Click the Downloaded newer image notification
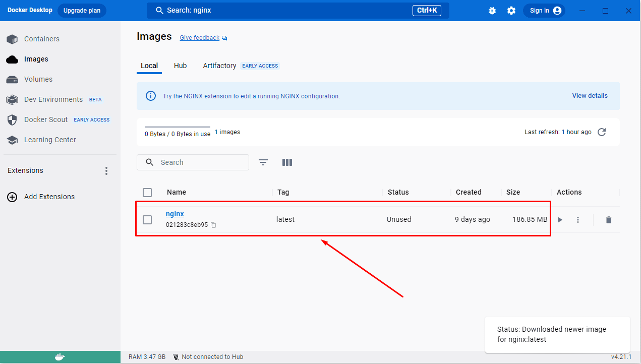Screen dimensions: 641x364 [x=557, y=334]
